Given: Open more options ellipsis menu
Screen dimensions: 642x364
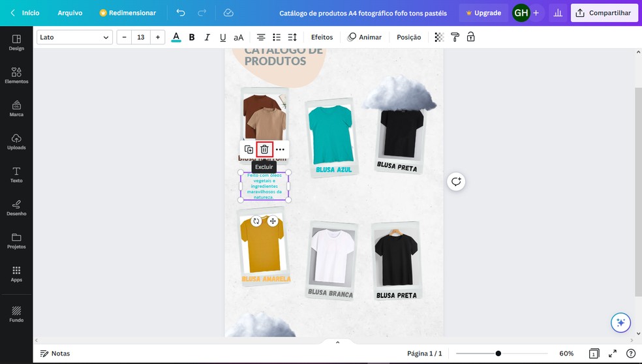Looking at the screenshot, I should (280, 149).
